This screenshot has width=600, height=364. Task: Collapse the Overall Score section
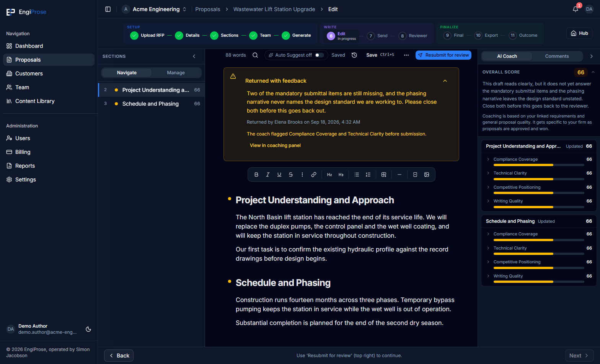click(593, 72)
